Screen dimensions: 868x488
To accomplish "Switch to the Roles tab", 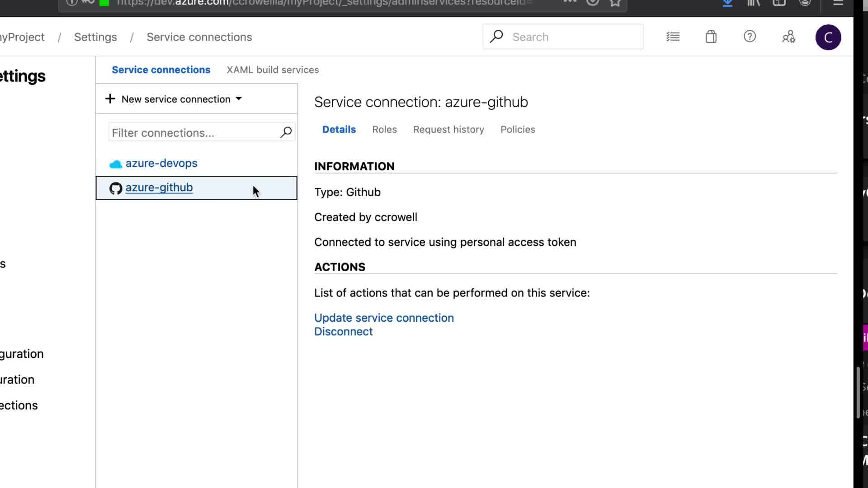I will click(384, 130).
